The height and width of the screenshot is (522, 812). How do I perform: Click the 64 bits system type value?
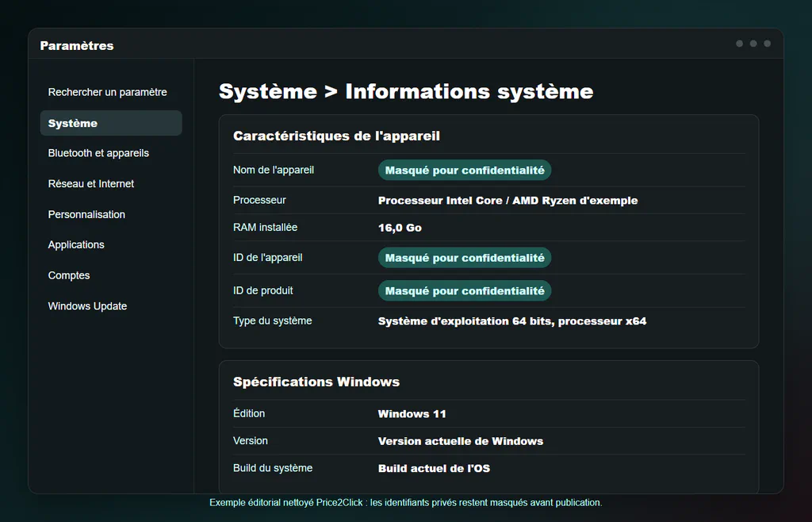[x=512, y=321]
